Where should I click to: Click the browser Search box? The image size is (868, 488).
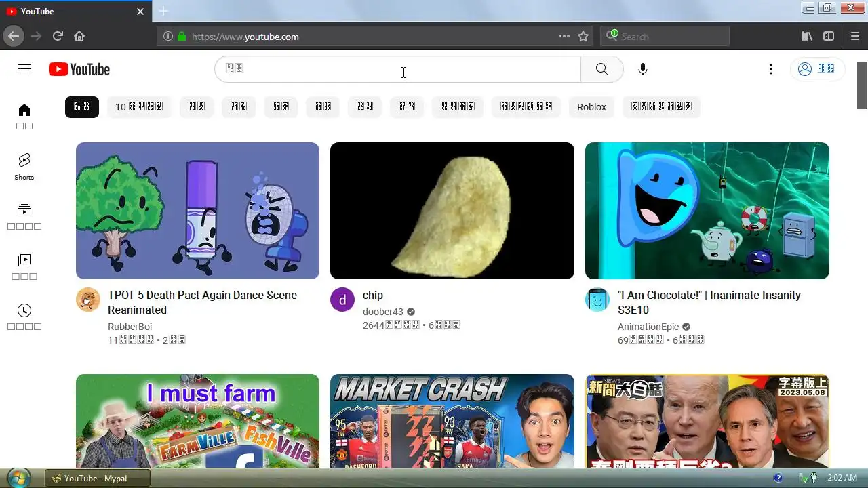pyautogui.click(x=665, y=37)
